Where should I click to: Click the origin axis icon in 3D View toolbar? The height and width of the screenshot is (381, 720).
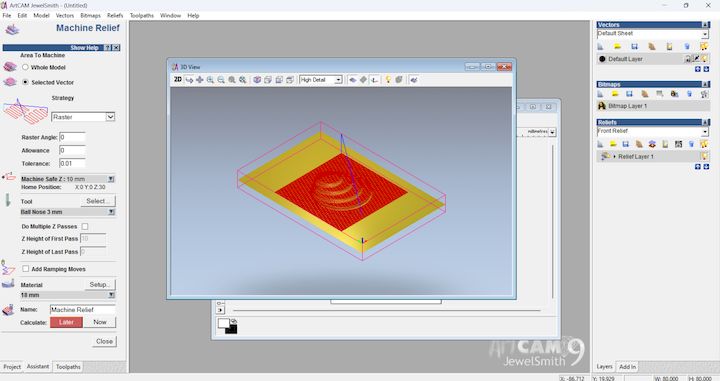point(375,79)
